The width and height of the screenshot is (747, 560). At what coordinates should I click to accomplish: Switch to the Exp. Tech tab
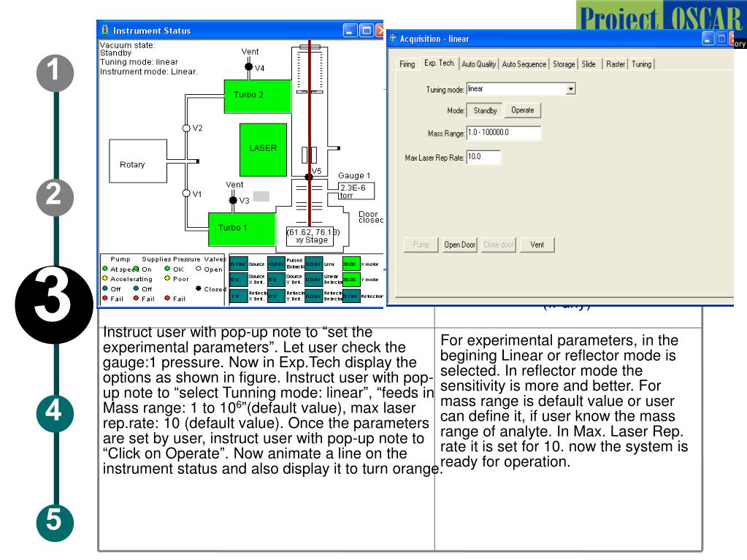440,63
